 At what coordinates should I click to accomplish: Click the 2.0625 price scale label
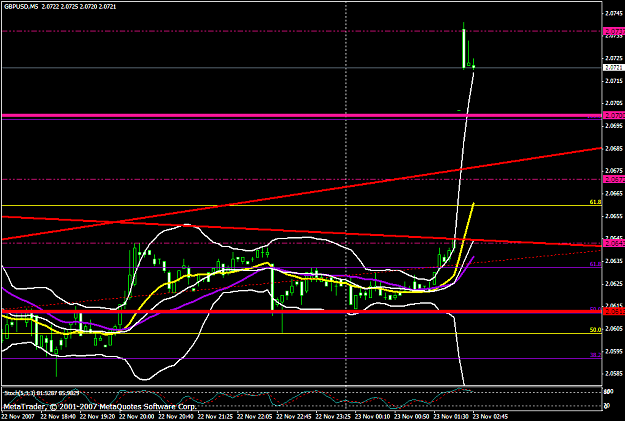[614, 284]
